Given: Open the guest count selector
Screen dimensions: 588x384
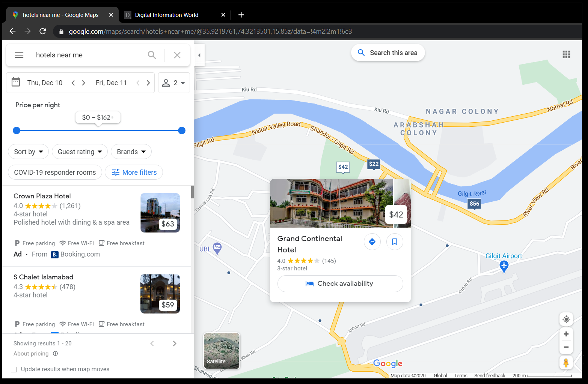Looking at the screenshot, I should tap(174, 82).
